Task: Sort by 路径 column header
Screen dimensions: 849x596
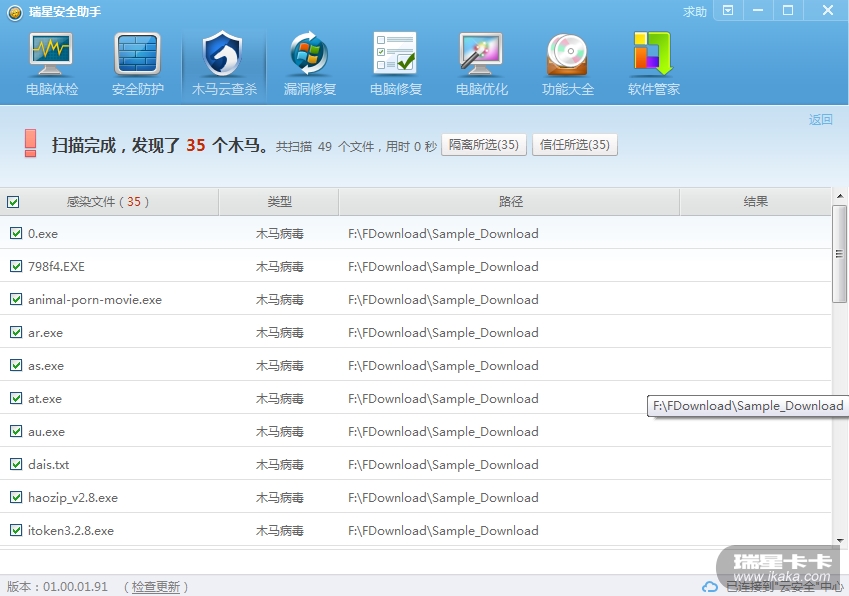Action: point(510,202)
